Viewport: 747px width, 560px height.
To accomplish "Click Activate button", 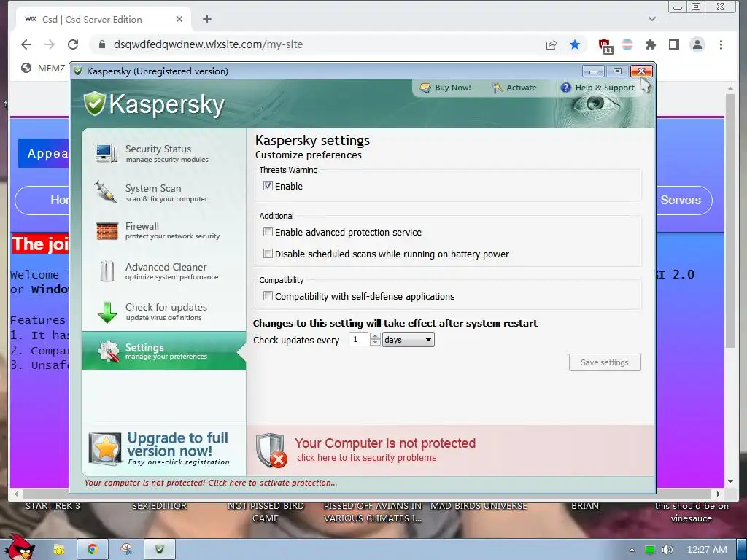I will point(514,87).
